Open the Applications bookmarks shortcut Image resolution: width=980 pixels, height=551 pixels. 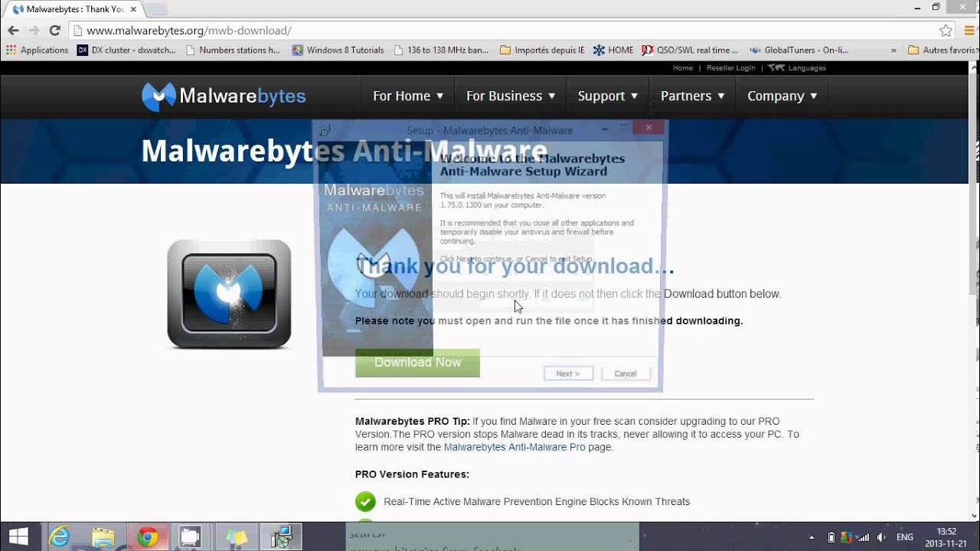click(x=37, y=50)
